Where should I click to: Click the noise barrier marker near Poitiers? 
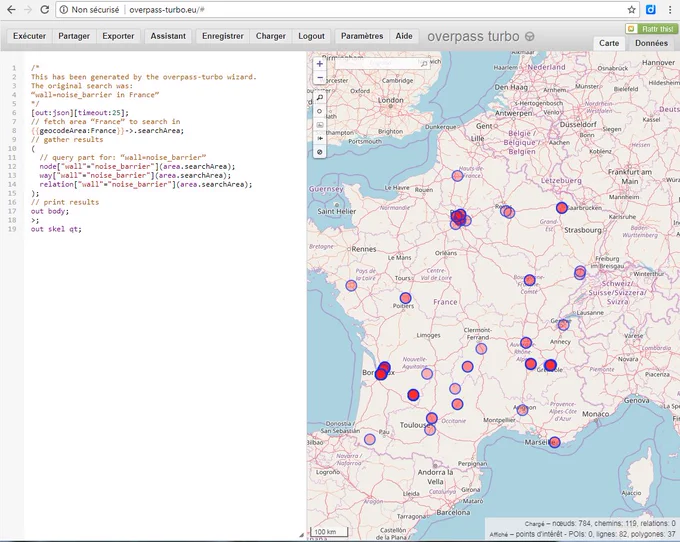(405, 298)
